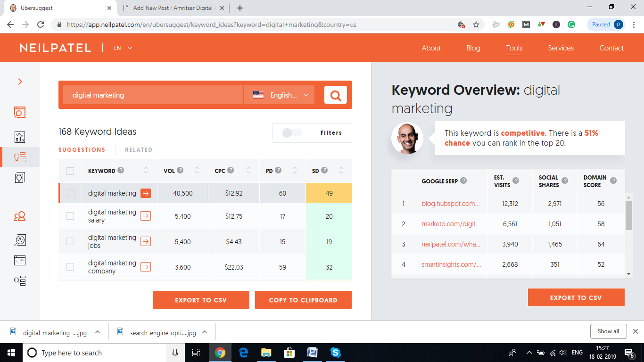Bookmark this page with star icon
The image size is (644, 362).
pos(476,25)
